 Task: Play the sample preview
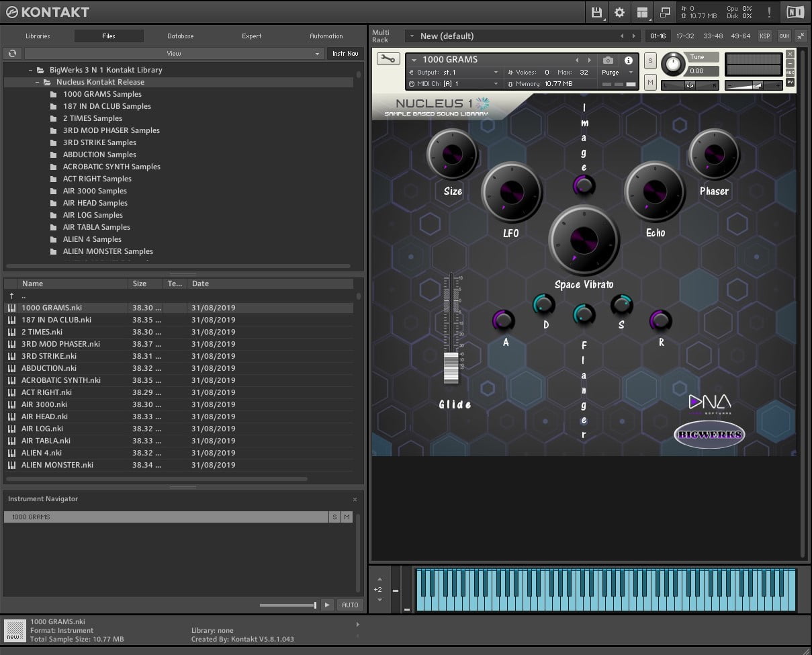(327, 605)
